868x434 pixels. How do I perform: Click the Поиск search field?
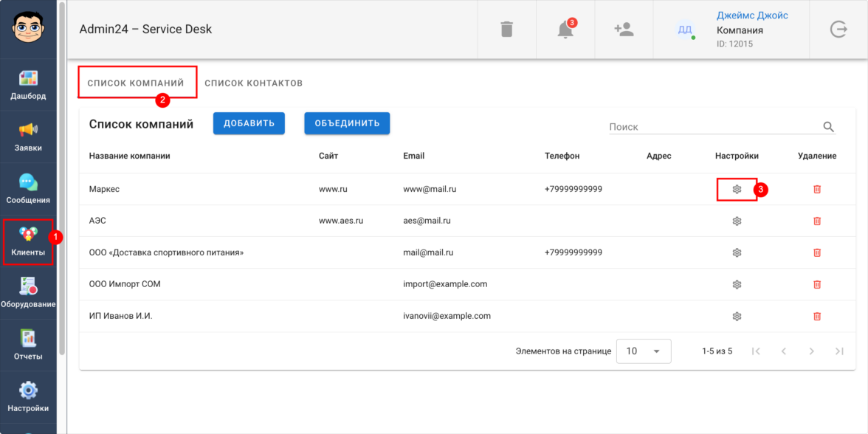[x=712, y=127]
